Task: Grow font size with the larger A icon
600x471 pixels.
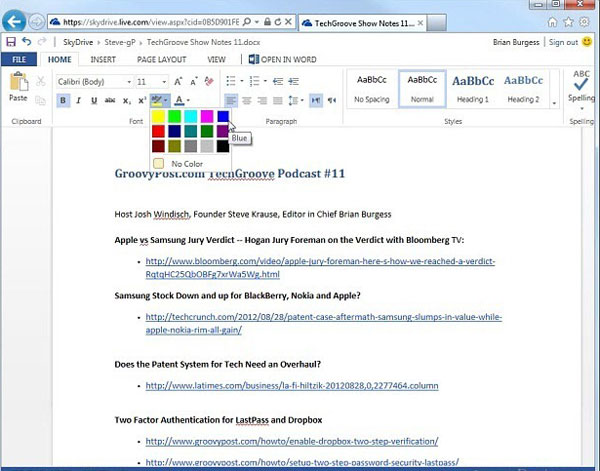Action: point(178,81)
